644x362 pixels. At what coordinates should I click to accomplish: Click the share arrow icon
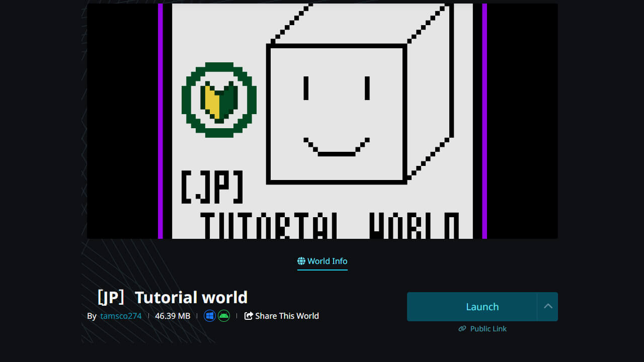click(249, 316)
